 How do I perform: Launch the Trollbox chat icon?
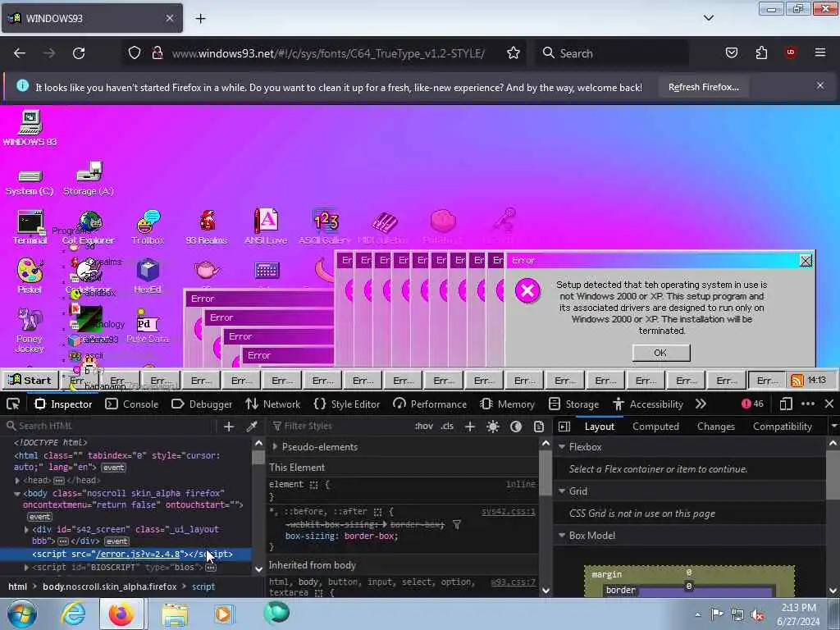click(148, 228)
